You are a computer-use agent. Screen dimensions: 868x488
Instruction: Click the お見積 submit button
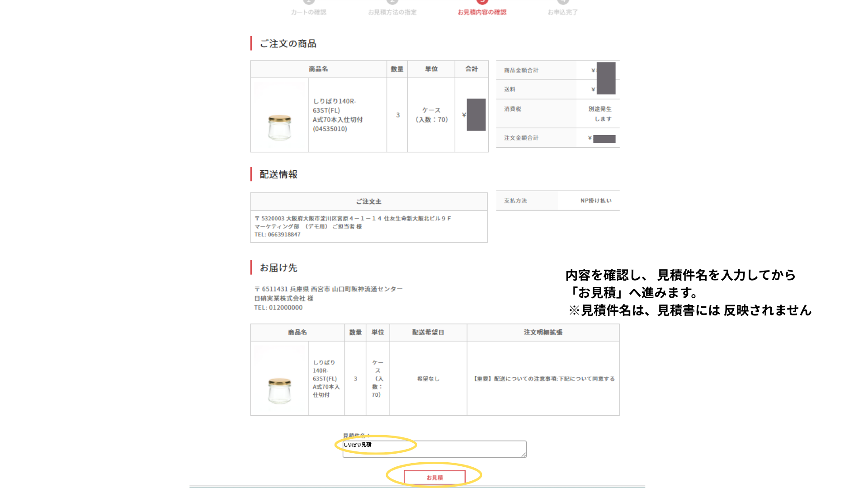pyautogui.click(x=434, y=477)
